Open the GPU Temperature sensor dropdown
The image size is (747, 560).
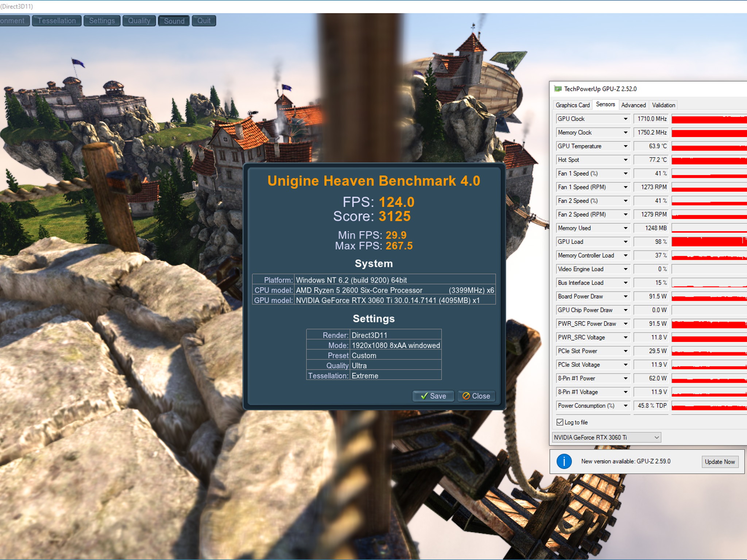(x=626, y=146)
